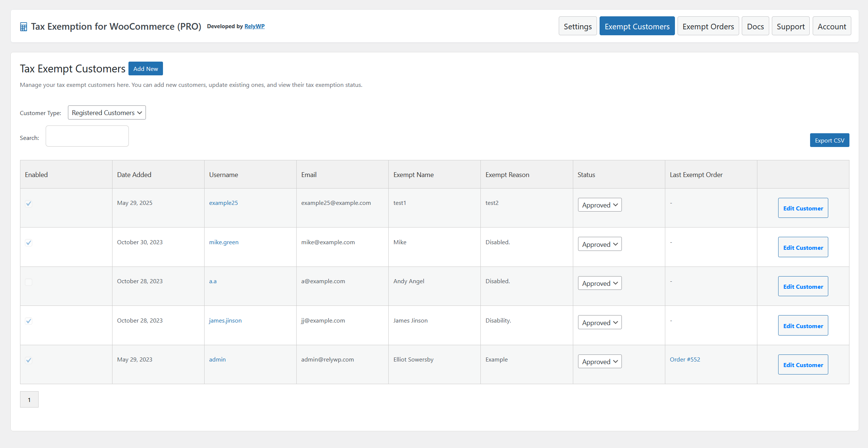Switch to the Exempt Orders tab
Viewport: 868px width, 448px height.
coord(708,26)
